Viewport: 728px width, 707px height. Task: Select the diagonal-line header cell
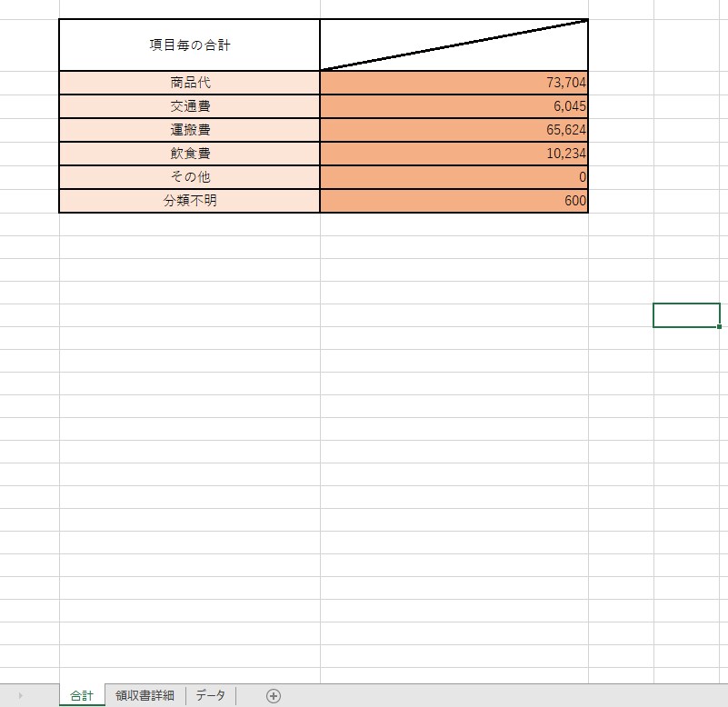454,45
